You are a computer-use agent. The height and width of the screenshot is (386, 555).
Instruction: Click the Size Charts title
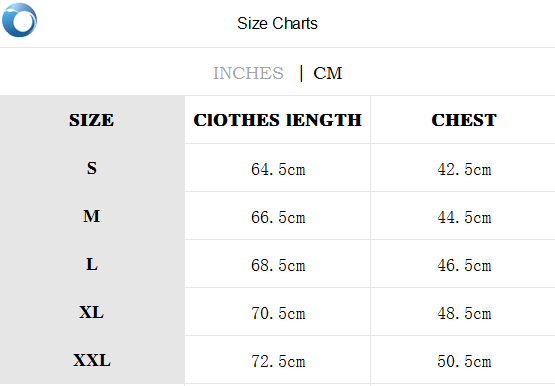277,24
